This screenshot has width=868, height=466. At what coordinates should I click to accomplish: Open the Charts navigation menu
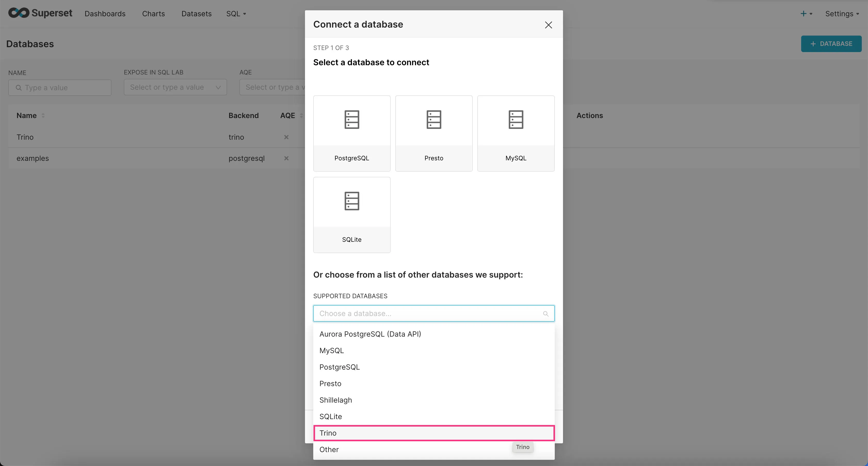pyautogui.click(x=153, y=13)
